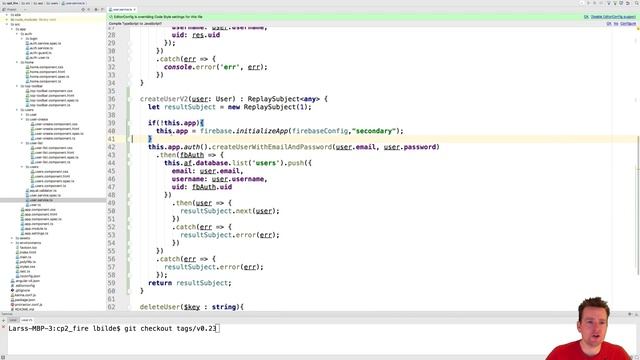Switch to user.service.ts editor tab
Viewport: 640px width, 360px height.
(122, 9)
